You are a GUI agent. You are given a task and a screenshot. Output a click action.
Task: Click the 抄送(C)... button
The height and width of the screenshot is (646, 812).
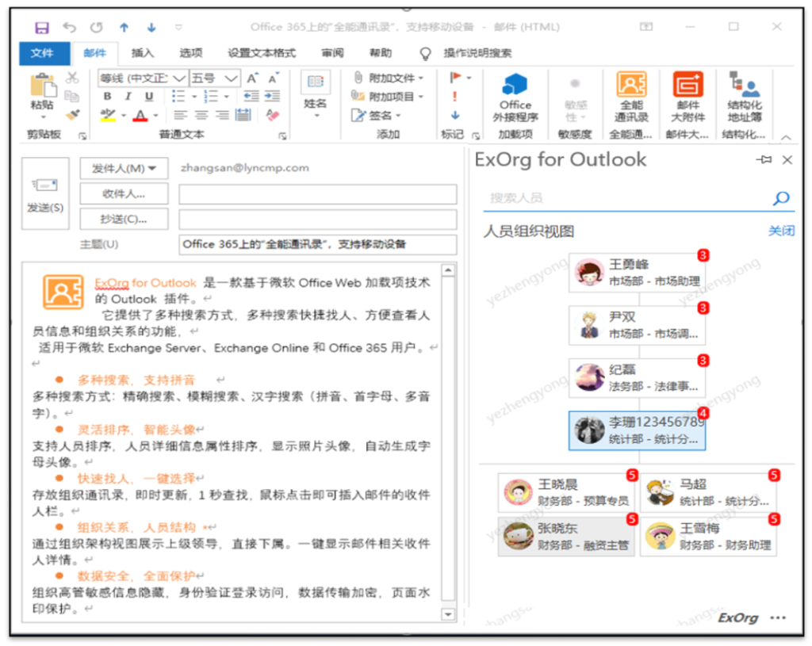point(124,219)
